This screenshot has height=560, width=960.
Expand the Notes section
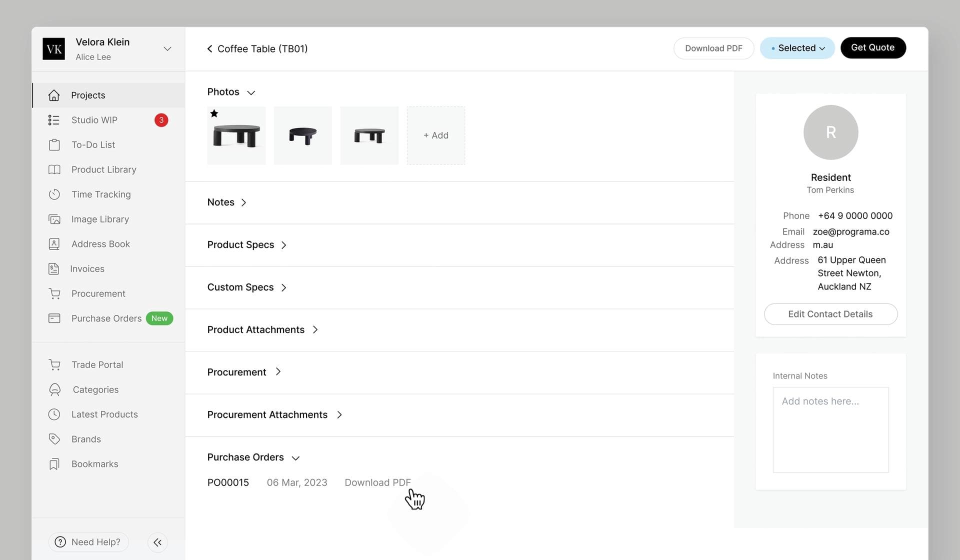click(x=243, y=202)
